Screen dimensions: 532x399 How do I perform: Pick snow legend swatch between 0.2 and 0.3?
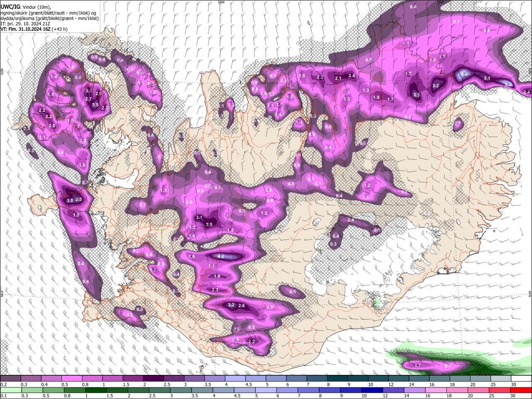click(10, 378)
